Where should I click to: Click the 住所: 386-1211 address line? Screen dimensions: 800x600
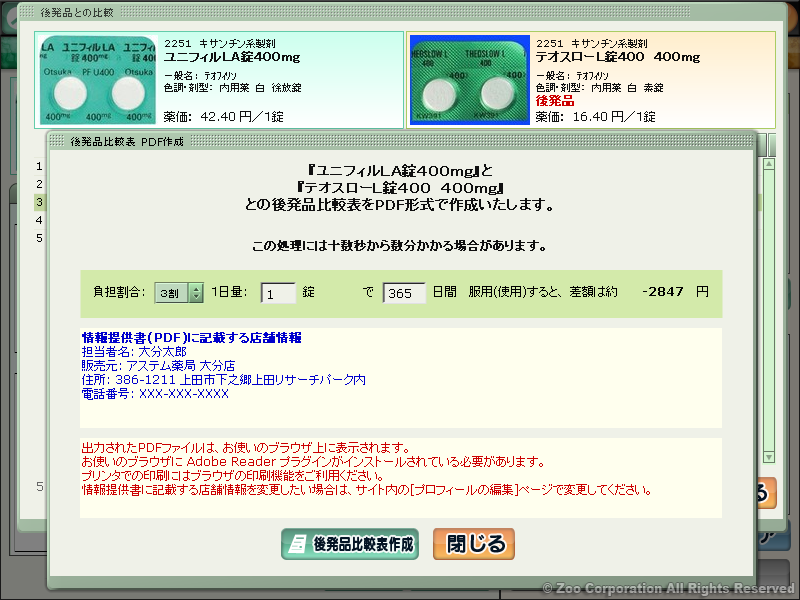[223, 380]
